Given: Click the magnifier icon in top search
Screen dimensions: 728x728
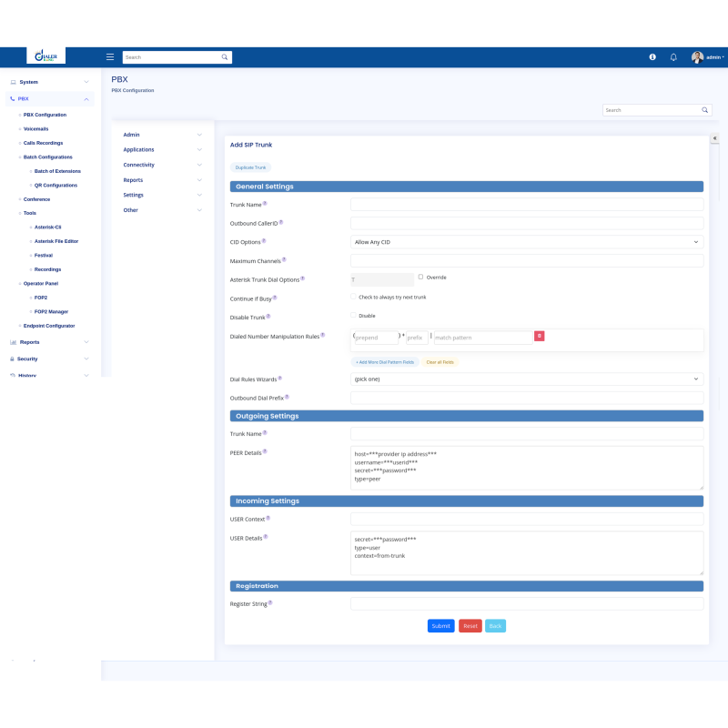Looking at the screenshot, I should pos(225,57).
